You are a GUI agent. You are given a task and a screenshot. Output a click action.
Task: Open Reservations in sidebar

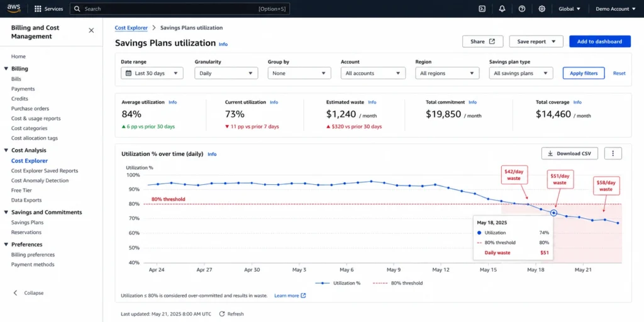26,232
